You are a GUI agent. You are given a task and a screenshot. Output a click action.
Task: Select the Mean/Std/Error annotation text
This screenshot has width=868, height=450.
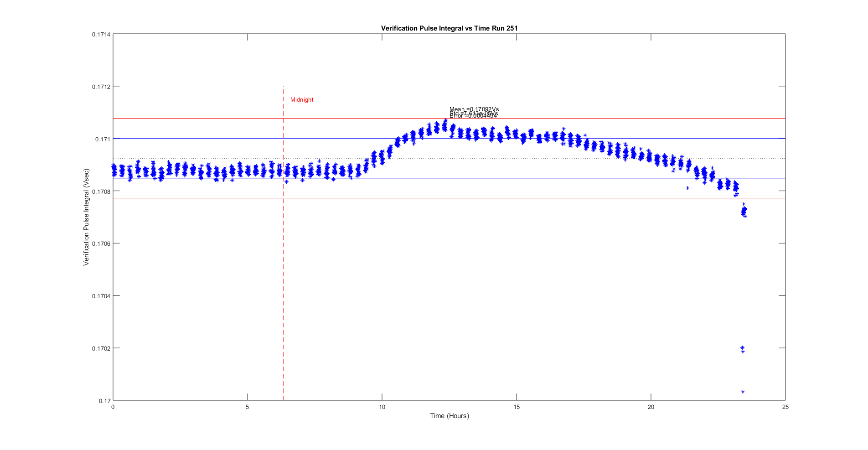click(x=474, y=113)
